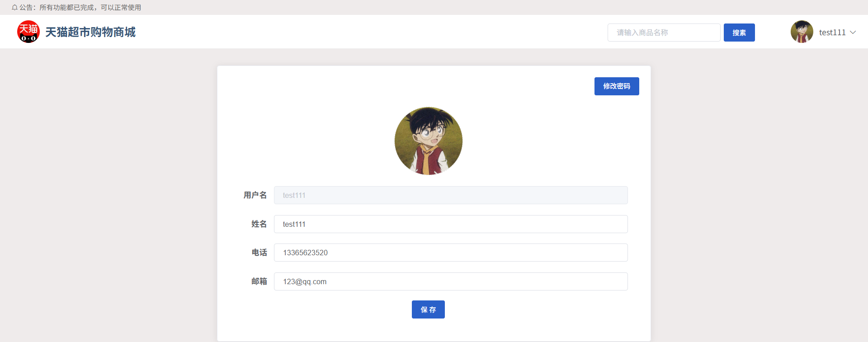This screenshot has width=868, height=342.
Task: Click the 姓名 label
Action: point(259,224)
